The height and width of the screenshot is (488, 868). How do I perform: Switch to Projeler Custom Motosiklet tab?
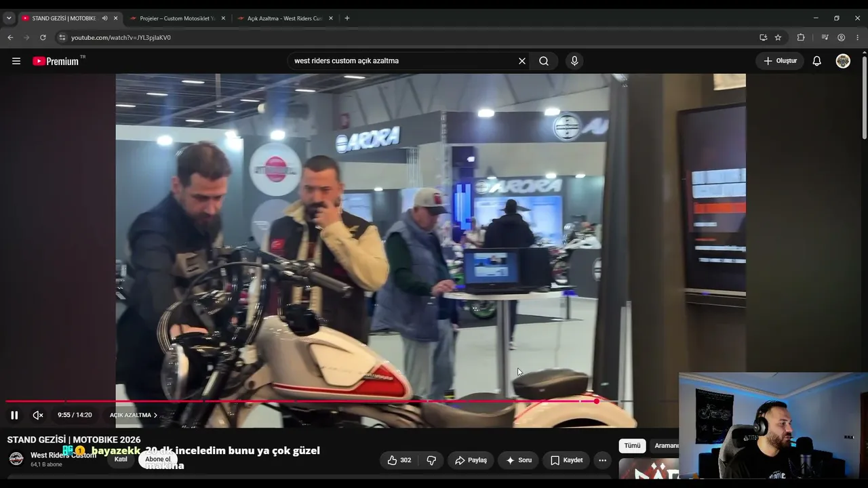(178, 18)
